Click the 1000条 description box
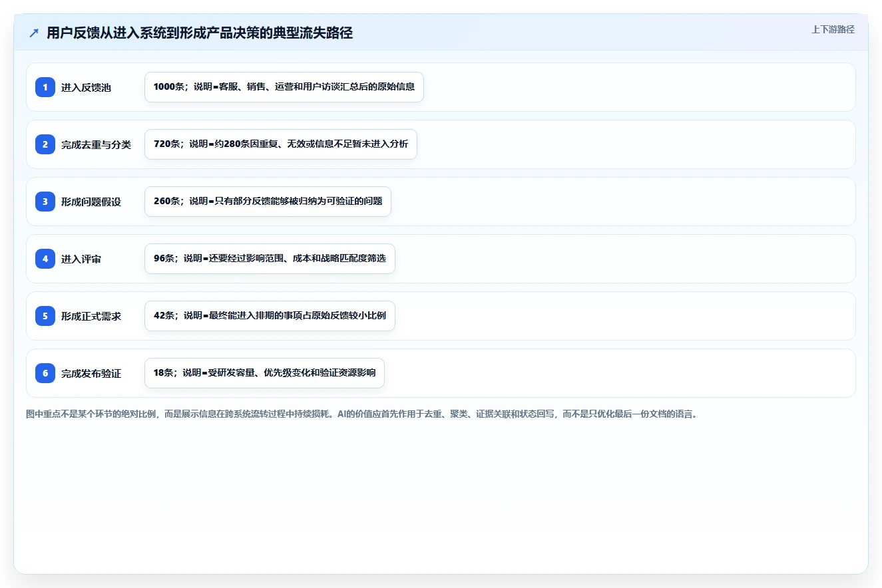 (x=284, y=87)
